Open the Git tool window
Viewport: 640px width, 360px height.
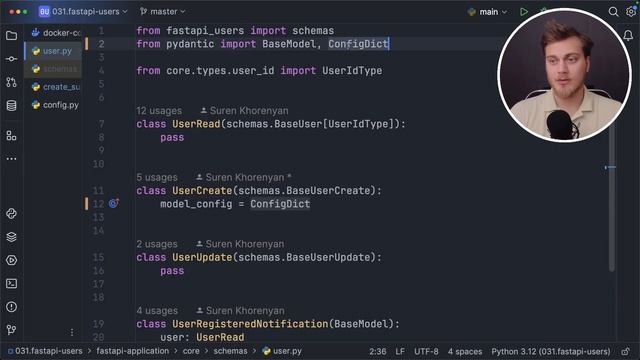(x=11, y=330)
